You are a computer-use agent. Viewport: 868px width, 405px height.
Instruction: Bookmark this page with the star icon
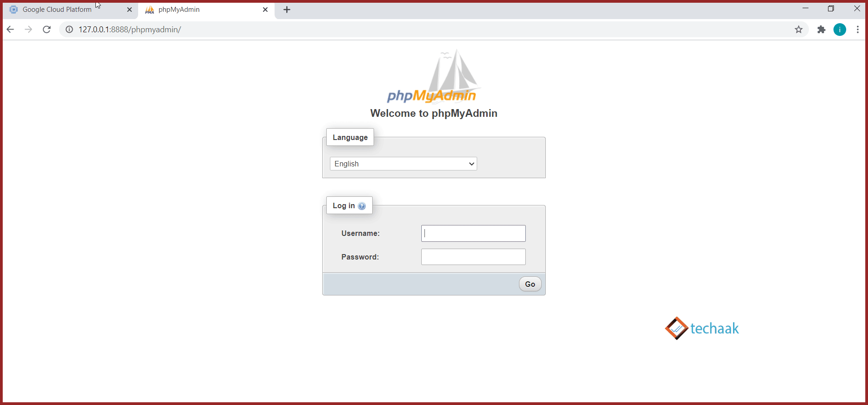[798, 30]
